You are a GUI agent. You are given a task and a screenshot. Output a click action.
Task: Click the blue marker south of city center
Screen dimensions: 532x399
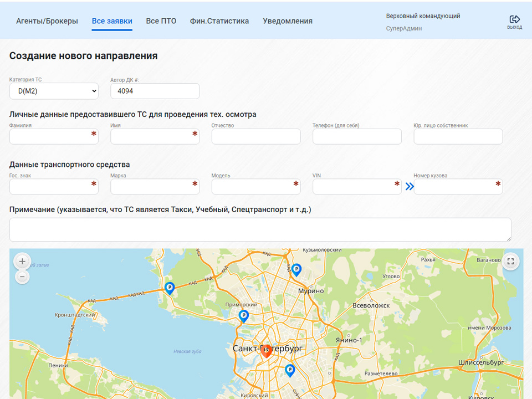point(289,370)
